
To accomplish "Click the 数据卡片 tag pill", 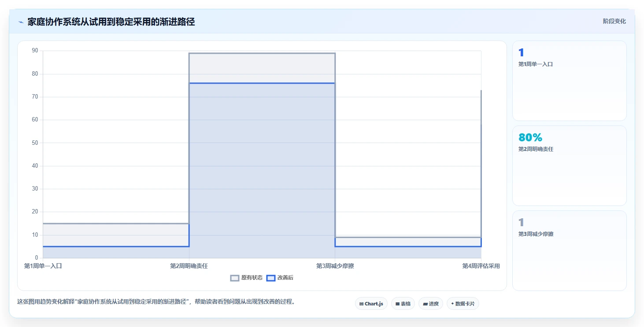I will [x=463, y=304].
